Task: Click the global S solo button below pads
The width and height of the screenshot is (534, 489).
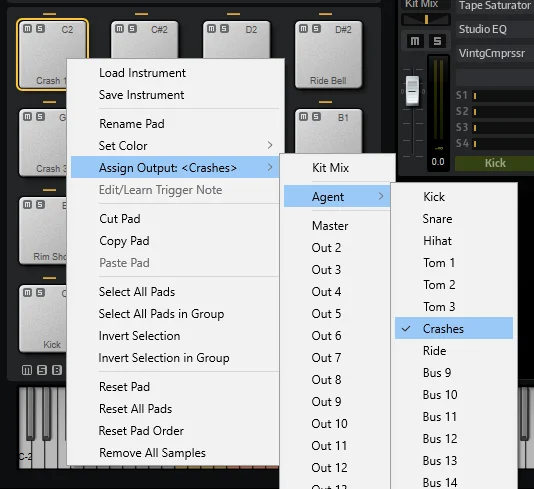Action: 42,370
